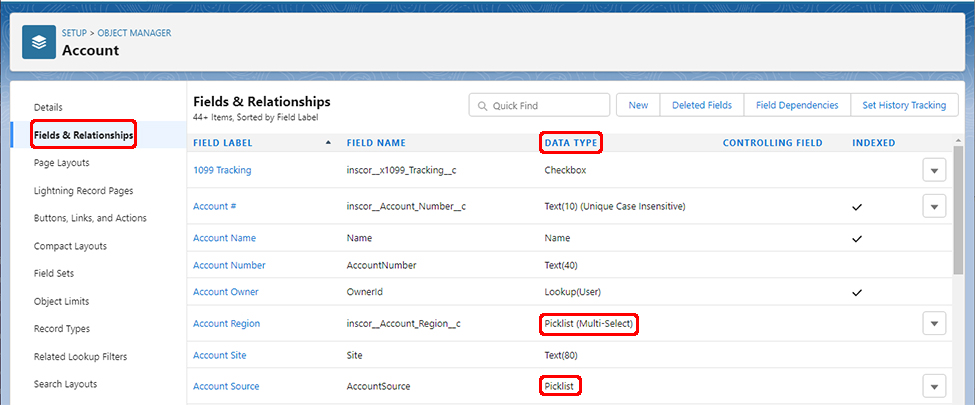The image size is (975, 405).
Task: Open the 1099 Tracking row action dropdown
Action: pos(933,171)
